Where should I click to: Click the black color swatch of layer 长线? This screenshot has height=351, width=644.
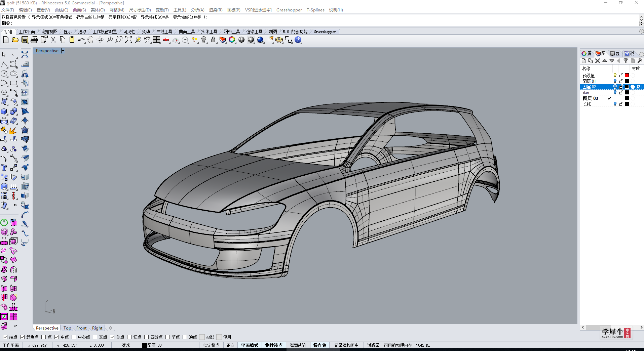(627, 104)
